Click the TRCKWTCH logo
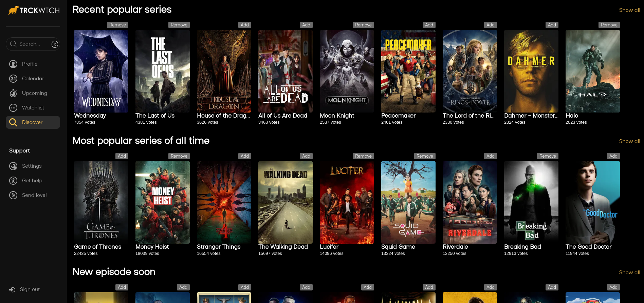The height and width of the screenshot is (303, 644). point(34,11)
